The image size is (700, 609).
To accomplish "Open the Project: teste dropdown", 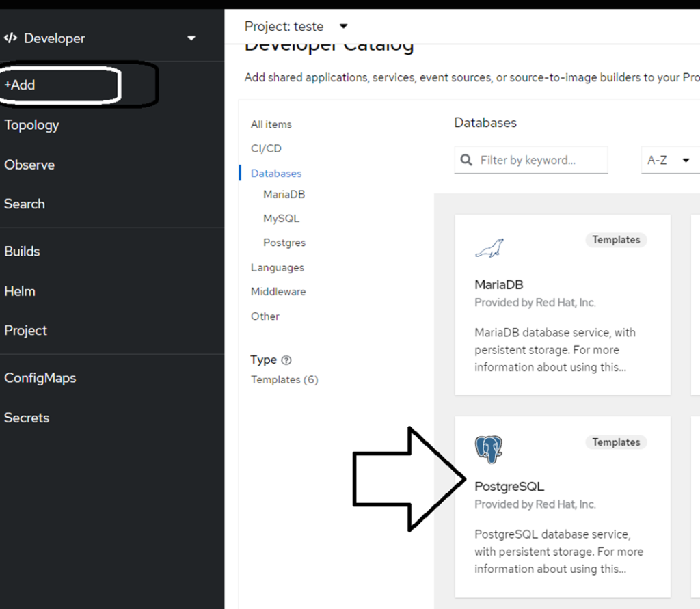I will [295, 27].
